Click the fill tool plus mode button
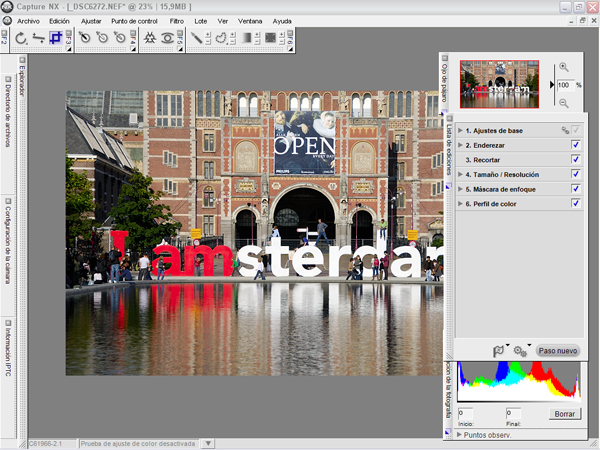 tap(282, 34)
